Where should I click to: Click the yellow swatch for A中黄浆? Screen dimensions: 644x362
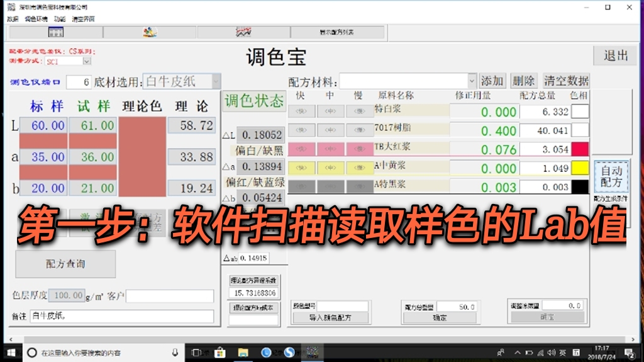tap(579, 168)
